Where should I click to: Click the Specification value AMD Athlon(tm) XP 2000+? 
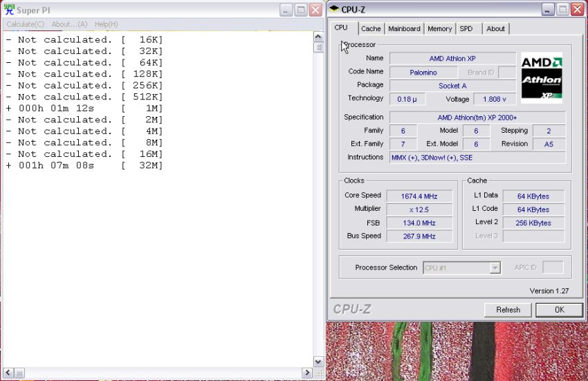click(477, 118)
